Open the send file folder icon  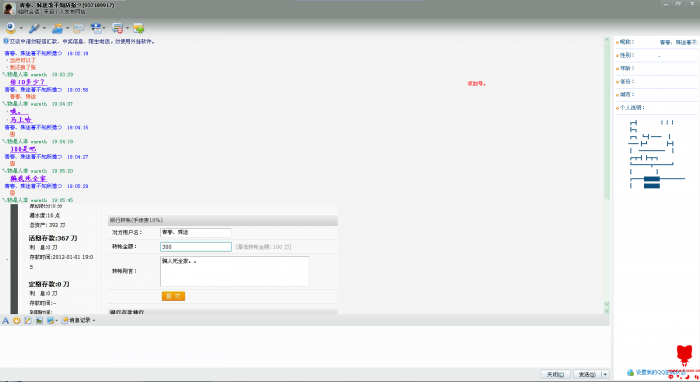[x=57, y=29]
